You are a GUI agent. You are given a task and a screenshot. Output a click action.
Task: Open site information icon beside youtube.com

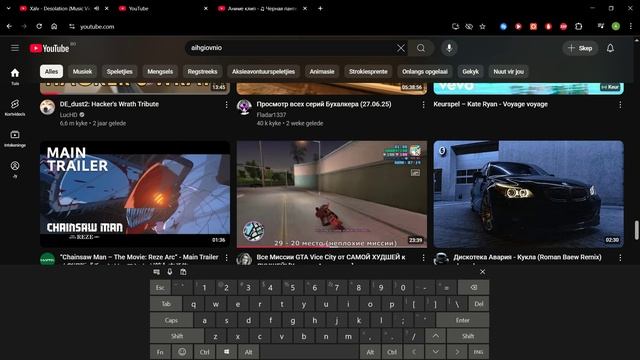click(72, 27)
